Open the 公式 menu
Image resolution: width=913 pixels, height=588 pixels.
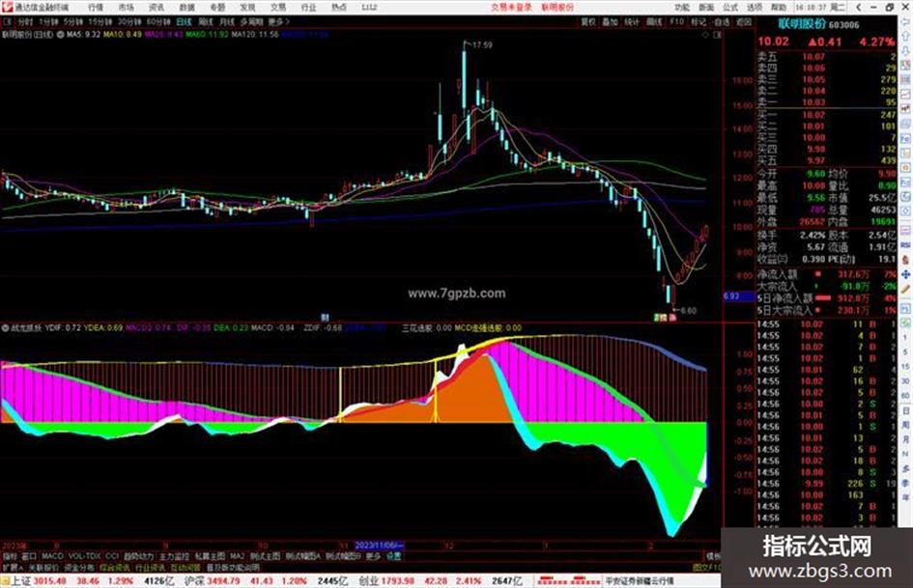[x=730, y=7]
